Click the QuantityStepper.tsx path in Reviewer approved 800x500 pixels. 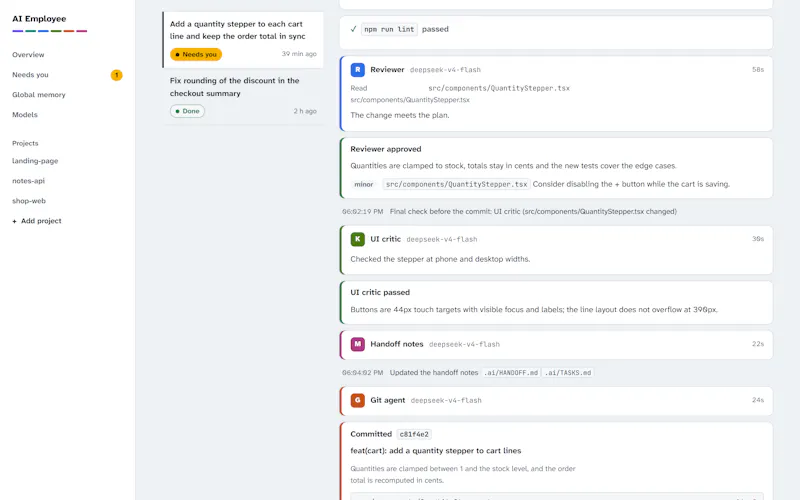457,184
